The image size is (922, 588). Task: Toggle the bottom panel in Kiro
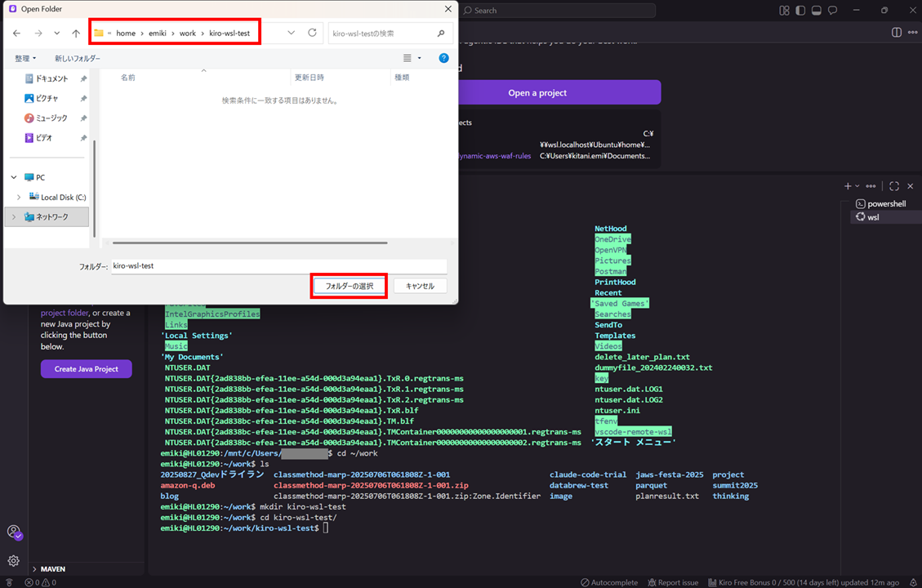pos(816,10)
